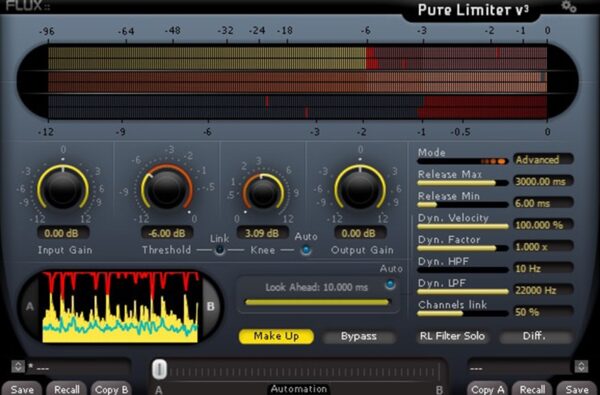
Task: Click the Knee knob
Action: pyautogui.click(x=263, y=193)
